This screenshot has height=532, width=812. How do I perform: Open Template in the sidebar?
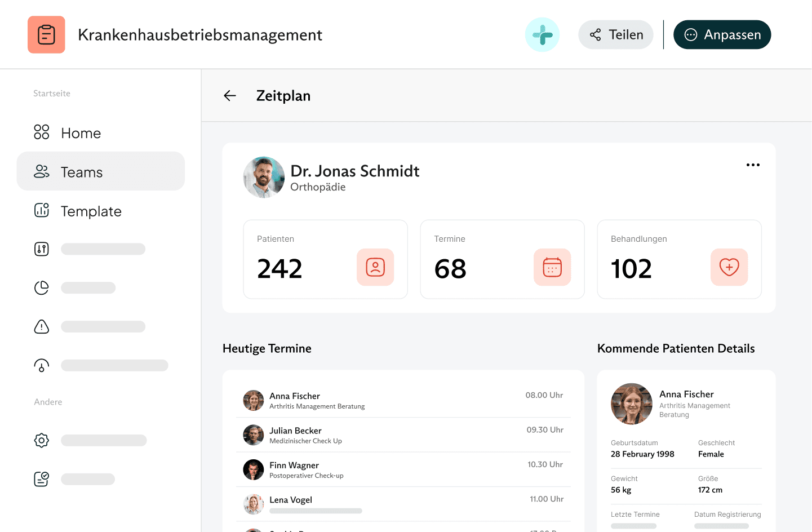[91, 211]
